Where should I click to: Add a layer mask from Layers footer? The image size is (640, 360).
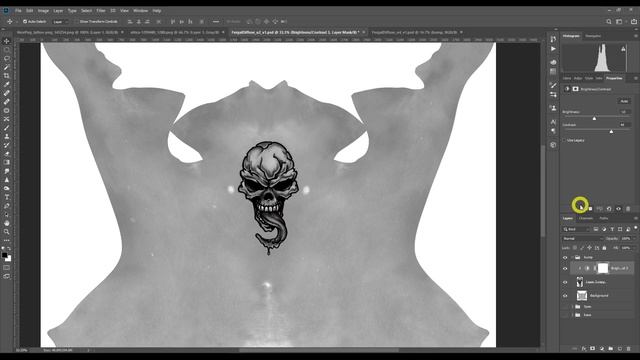pyautogui.click(x=593, y=349)
